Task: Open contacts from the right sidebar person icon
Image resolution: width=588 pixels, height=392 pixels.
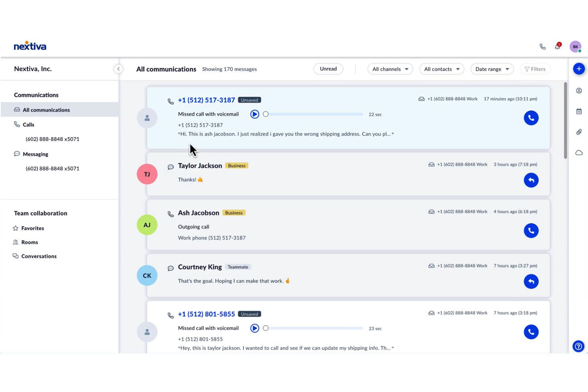Action: point(579,91)
